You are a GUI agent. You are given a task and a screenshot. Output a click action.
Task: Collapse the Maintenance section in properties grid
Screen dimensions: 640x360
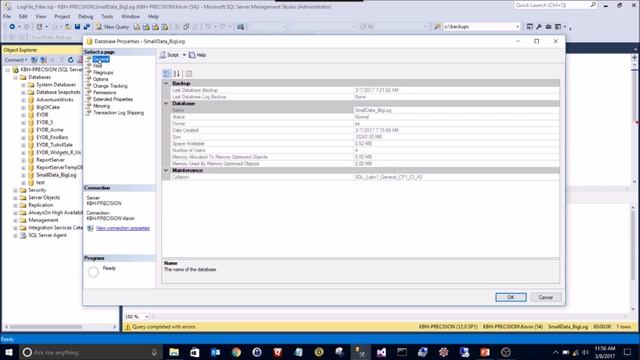point(166,170)
